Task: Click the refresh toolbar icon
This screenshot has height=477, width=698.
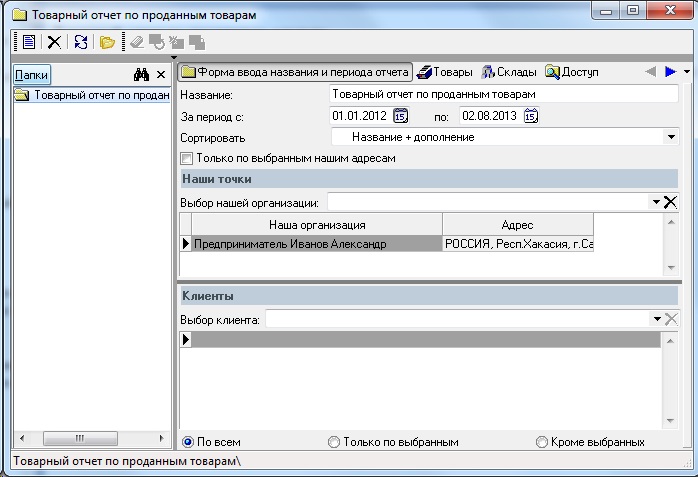Action: 81,42
